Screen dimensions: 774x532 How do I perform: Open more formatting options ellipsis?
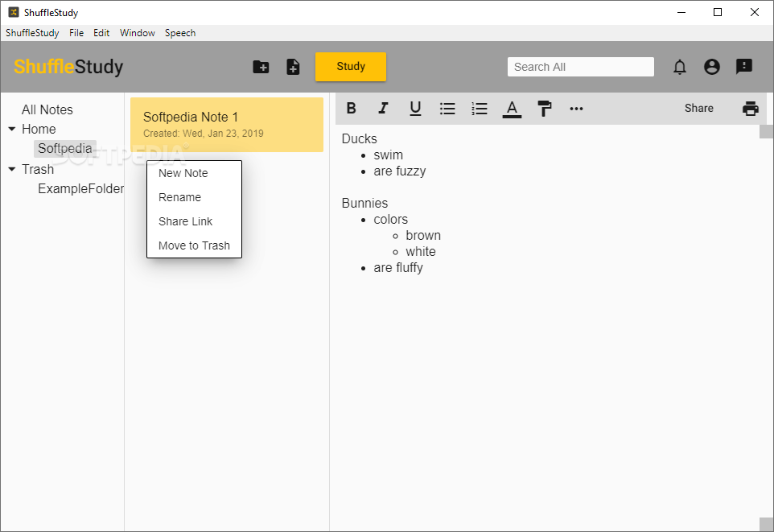point(576,108)
